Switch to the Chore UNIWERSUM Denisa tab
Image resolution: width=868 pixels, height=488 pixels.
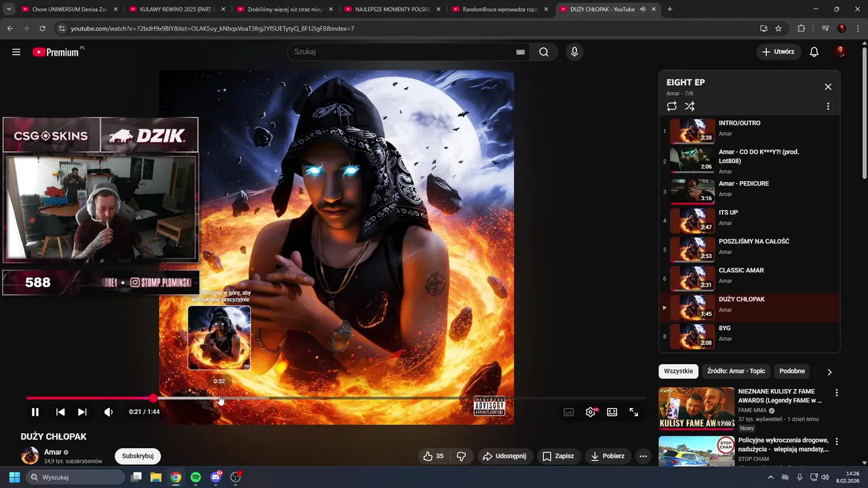[70, 9]
